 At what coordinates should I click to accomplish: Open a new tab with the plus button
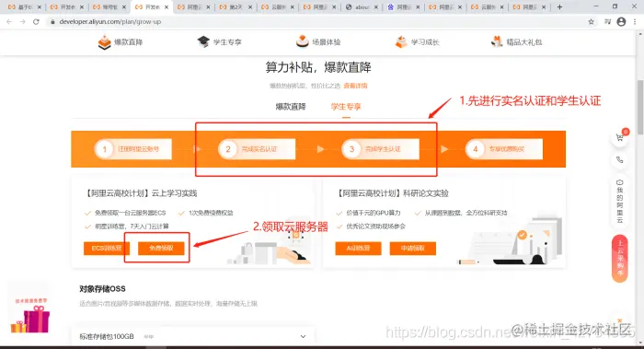click(x=559, y=7)
